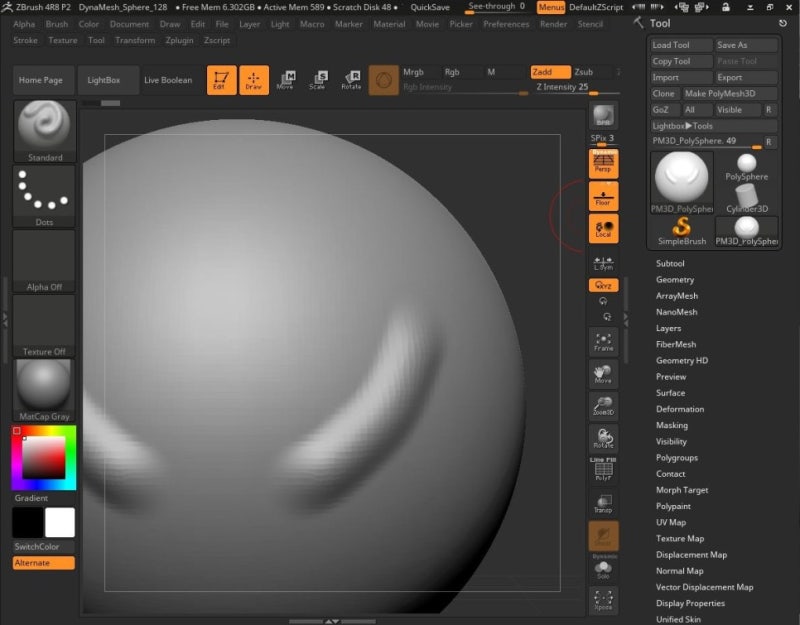This screenshot has width=800, height=625.
Task: Select large PM3D_PolySphere tool thumbnail
Action: point(682,182)
